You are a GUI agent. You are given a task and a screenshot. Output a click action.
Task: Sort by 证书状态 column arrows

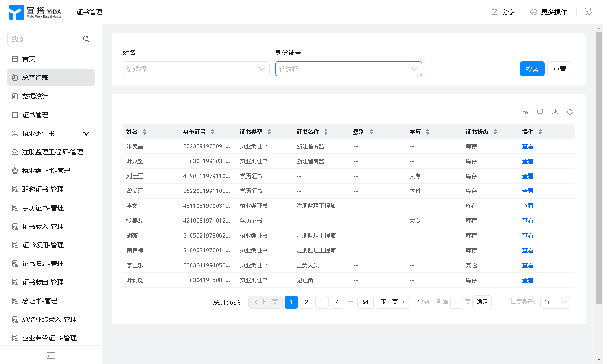pos(495,132)
